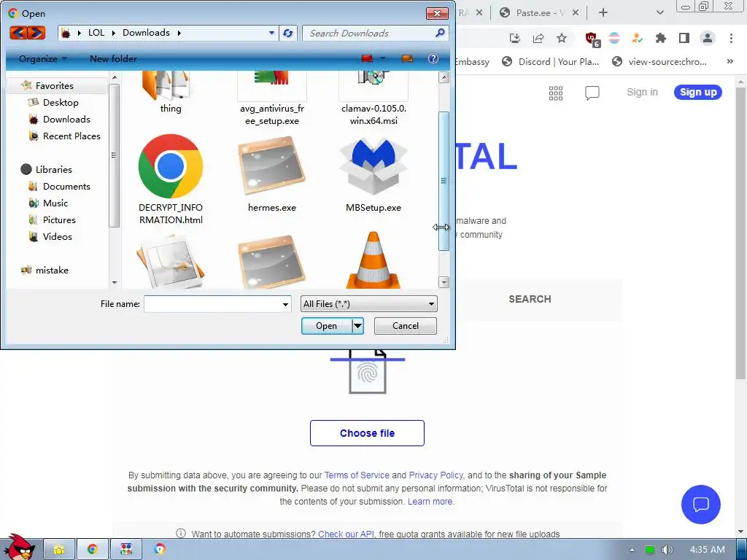Image resolution: width=747 pixels, height=560 pixels.
Task: Open Videos library
Action: coord(57,237)
